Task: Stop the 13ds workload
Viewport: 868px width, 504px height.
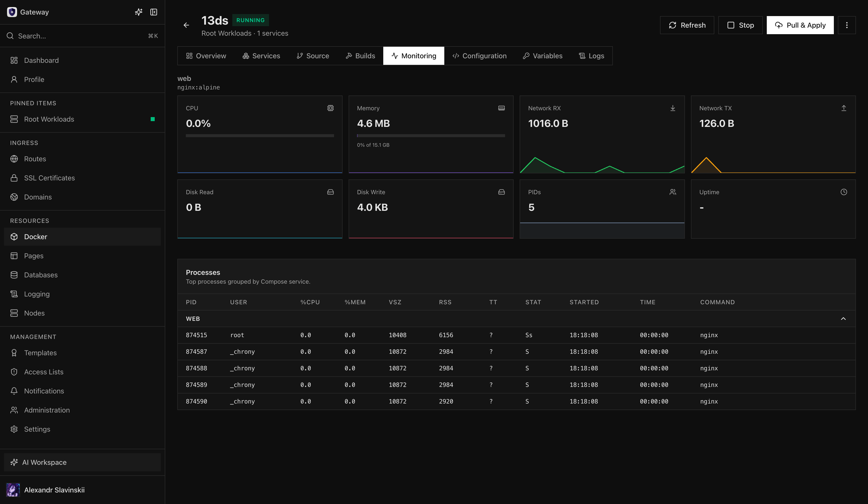Action: [x=740, y=25]
